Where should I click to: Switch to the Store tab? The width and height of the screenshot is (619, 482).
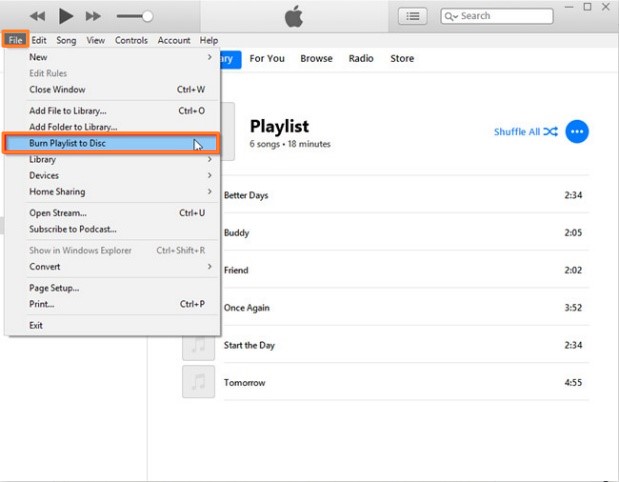[x=402, y=58]
